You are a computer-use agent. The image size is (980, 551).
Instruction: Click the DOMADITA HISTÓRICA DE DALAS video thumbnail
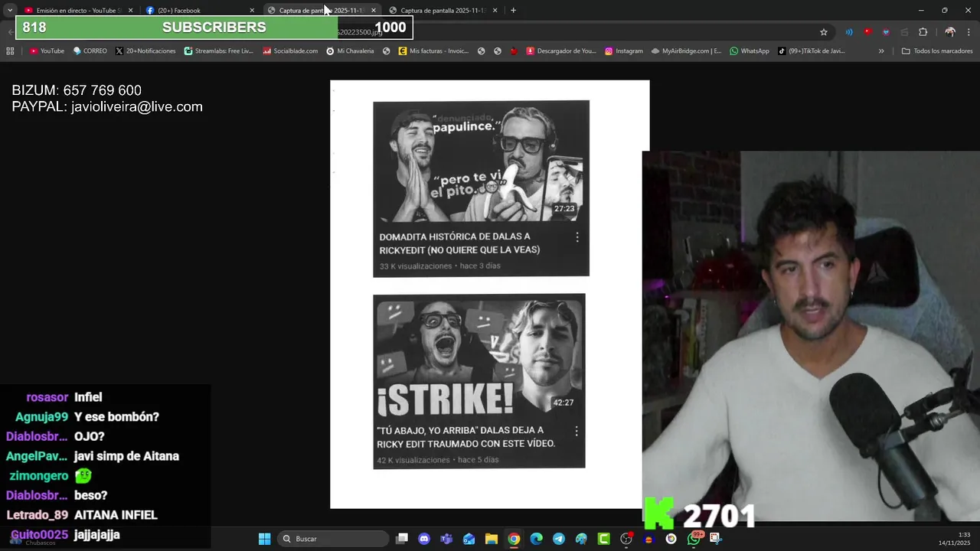tap(481, 161)
